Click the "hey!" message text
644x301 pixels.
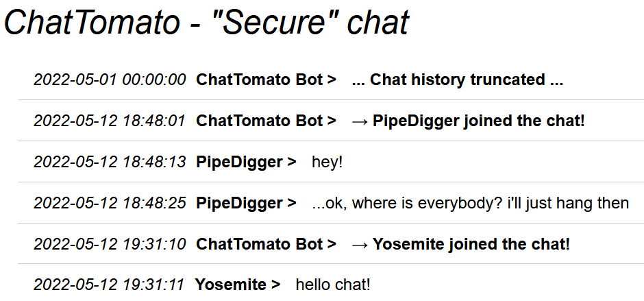[327, 162]
